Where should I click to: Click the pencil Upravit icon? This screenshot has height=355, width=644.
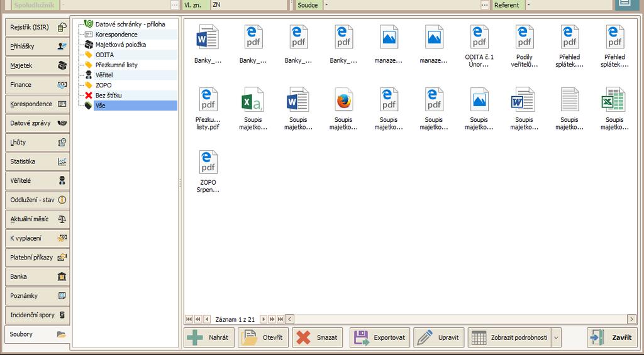pos(425,338)
